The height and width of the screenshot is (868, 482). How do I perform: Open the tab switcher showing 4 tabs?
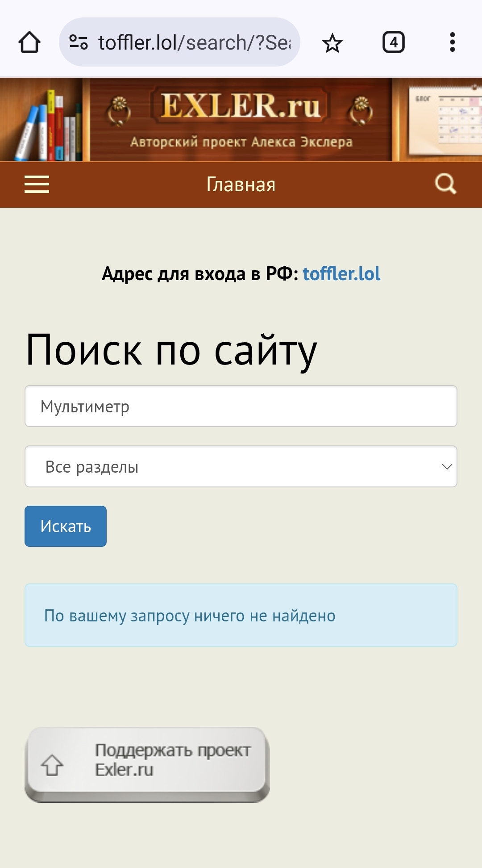393,42
